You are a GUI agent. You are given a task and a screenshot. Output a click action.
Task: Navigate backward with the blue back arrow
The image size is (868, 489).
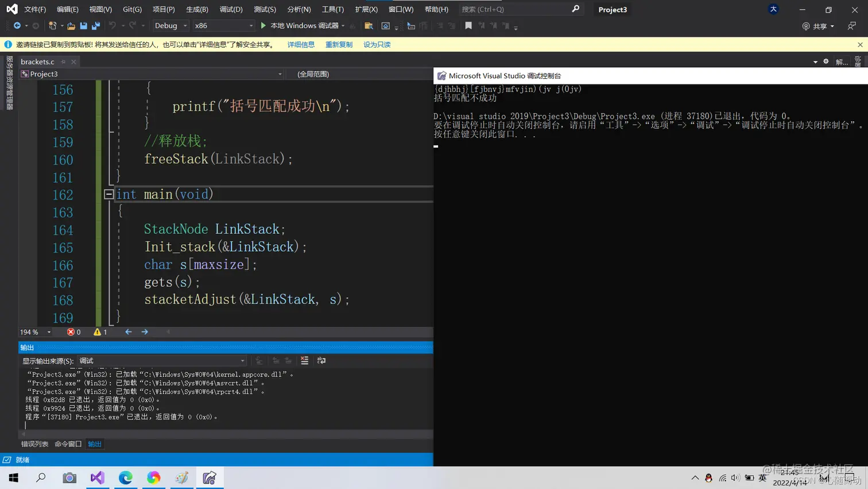point(17,26)
